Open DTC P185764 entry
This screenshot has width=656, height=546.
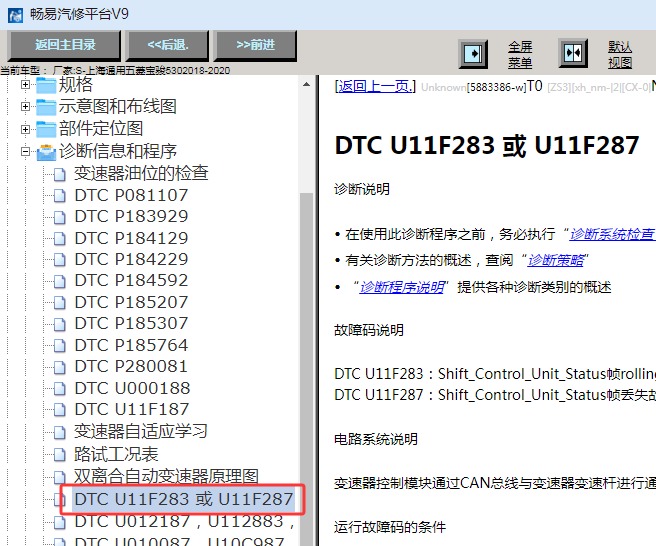(x=131, y=345)
